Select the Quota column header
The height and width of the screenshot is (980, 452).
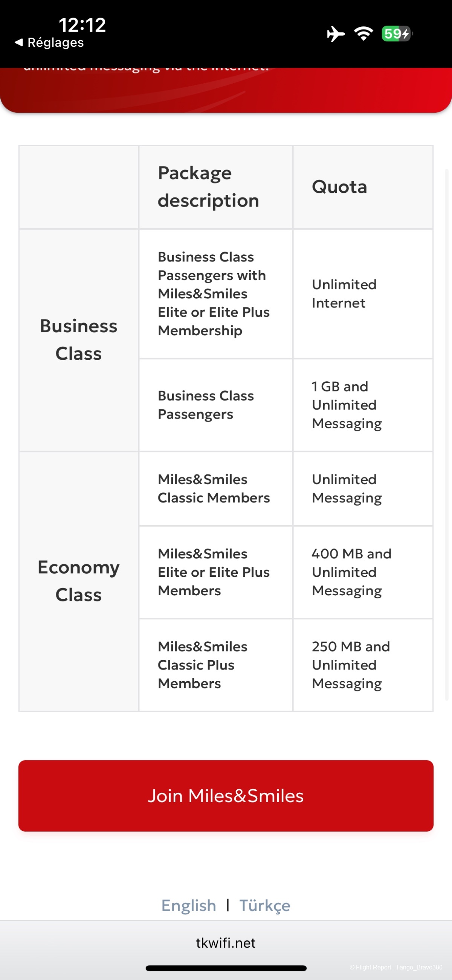click(x=363, y=187)
